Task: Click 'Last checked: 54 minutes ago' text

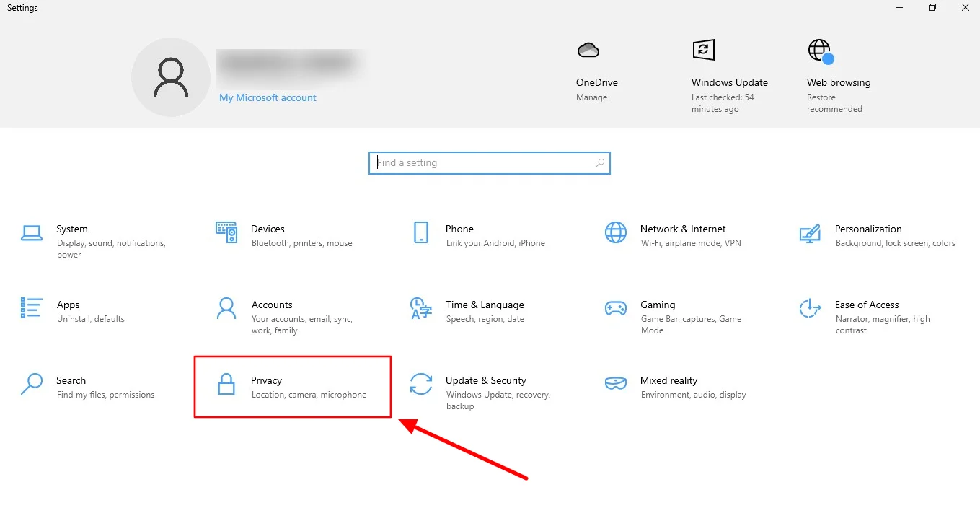Action: (x=723, y=103)
